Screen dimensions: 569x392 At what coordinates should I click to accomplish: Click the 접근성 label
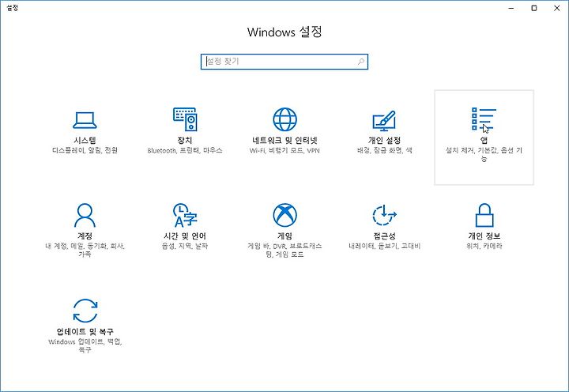pos(385,236)
